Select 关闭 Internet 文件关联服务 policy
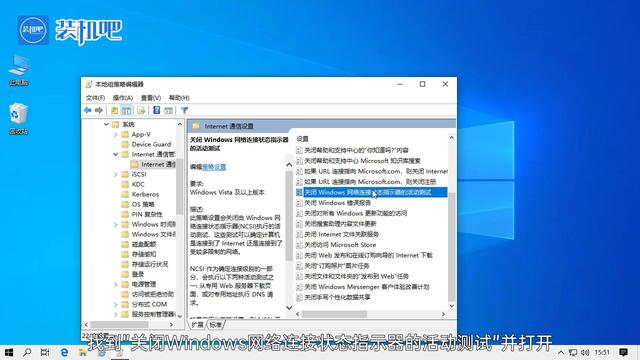This screenshot has height=360, width=640. pyautogui.click(x=338, y=234)
